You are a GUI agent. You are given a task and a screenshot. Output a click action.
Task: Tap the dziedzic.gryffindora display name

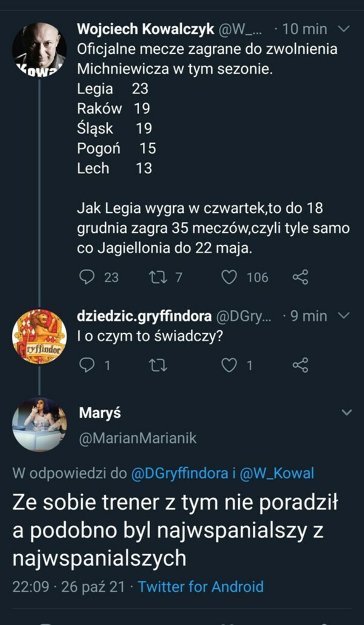[x=144, y=316]
